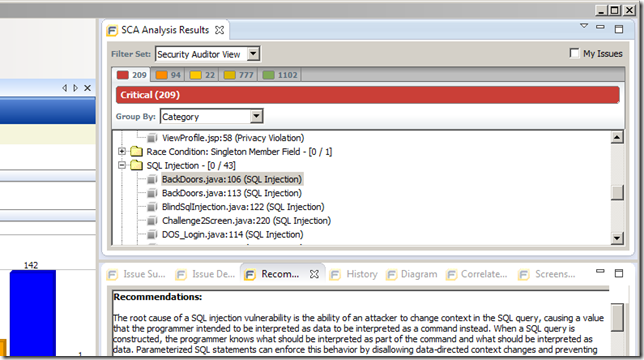Image resolution: width=644 pixels, height=360 pixels.
Task: Click the issue icon beside BackDoors.java:106
Action: [152, 179]
